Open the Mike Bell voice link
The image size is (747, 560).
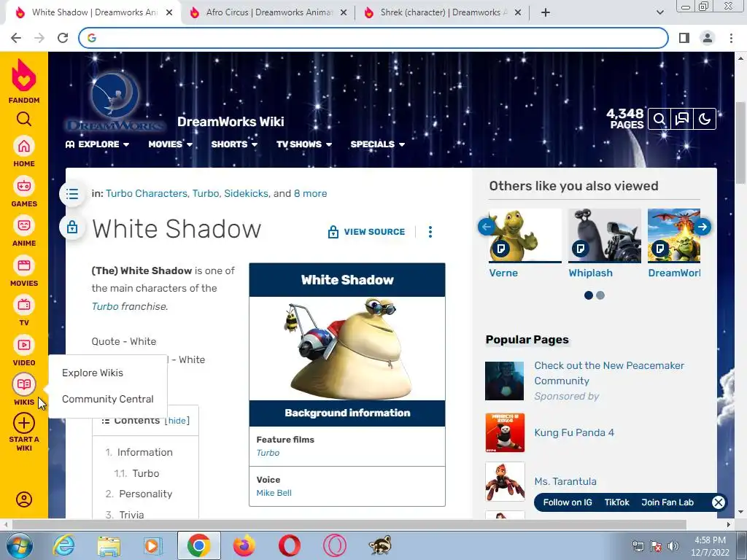click(274, 494)
